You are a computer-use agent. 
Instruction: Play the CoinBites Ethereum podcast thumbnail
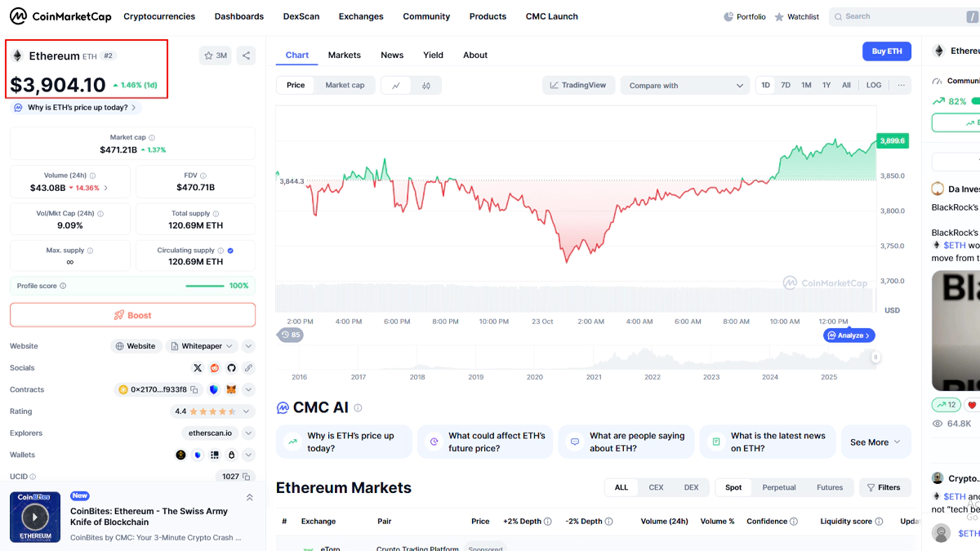(x=35, y=517)
